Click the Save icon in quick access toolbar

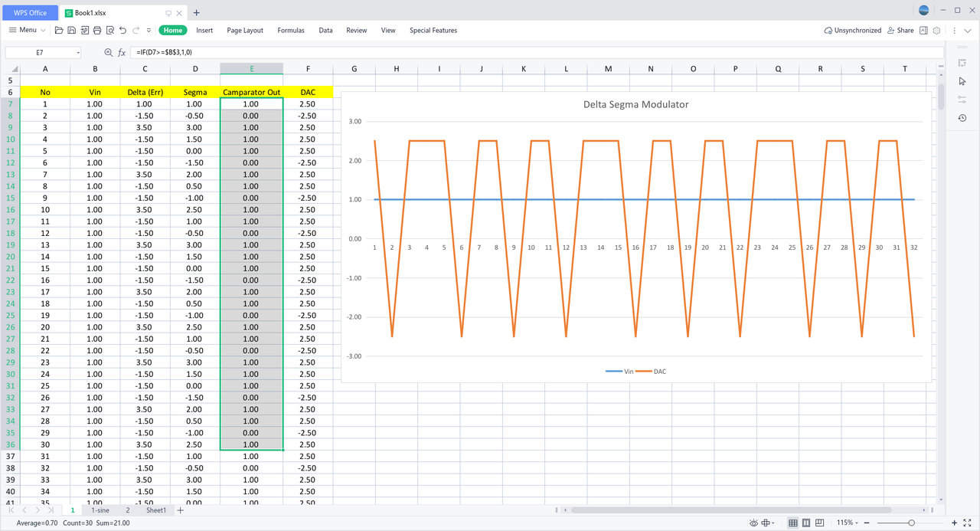click(x=71, y=31)
